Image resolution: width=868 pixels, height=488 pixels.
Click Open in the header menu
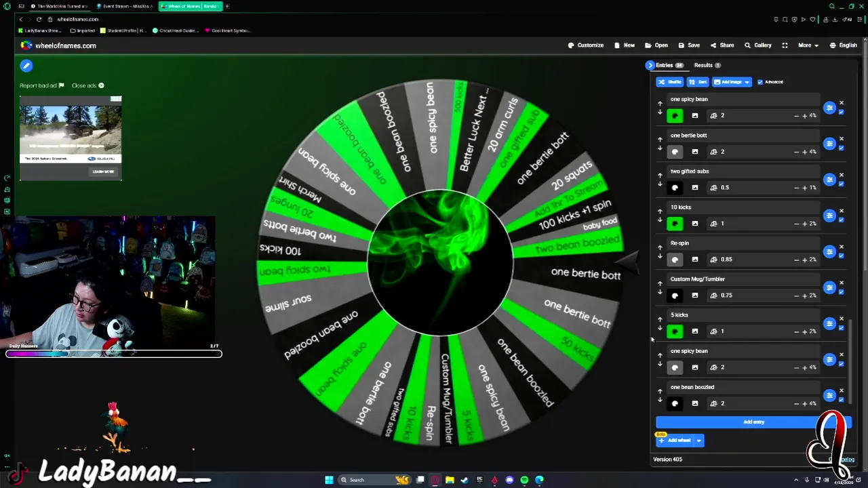(x=656, y=45)
